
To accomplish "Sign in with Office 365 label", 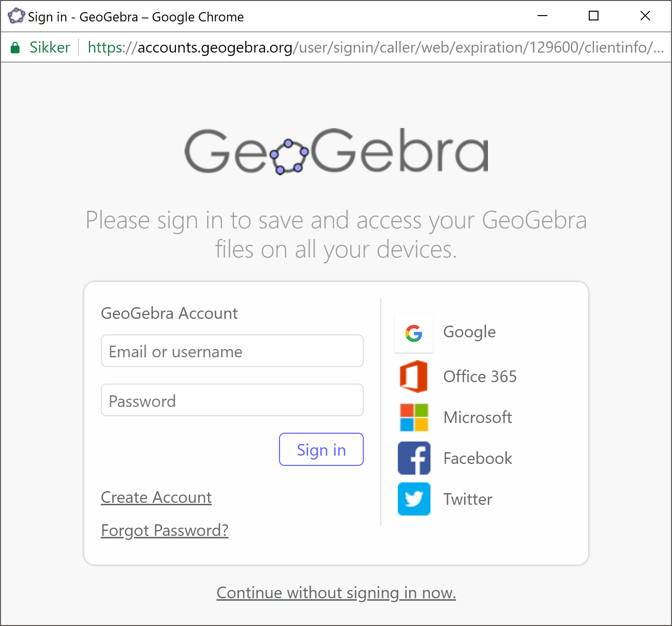I will pos(480,376).
